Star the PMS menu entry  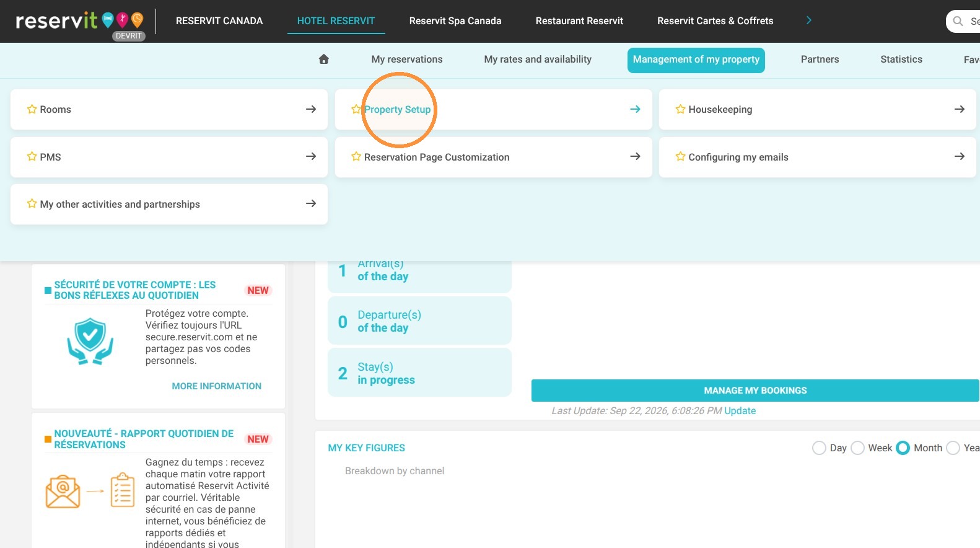[32, 156]
